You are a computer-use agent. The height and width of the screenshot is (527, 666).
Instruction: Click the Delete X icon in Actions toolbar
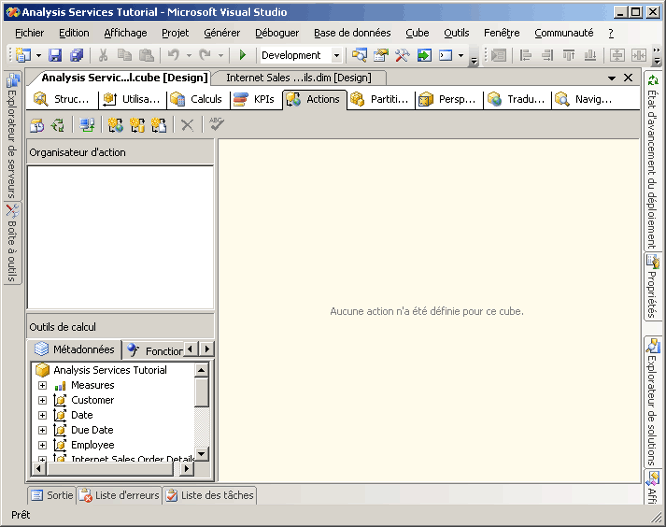(187, 125)
